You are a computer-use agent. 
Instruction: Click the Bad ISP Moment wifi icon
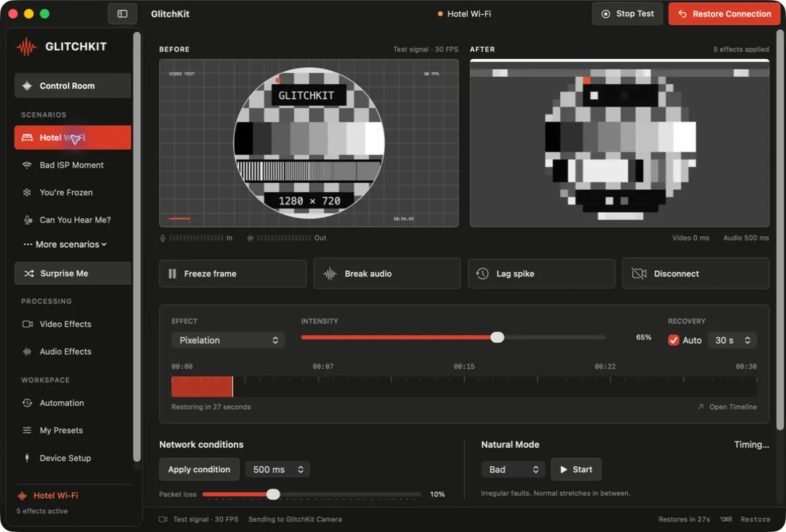27,165
